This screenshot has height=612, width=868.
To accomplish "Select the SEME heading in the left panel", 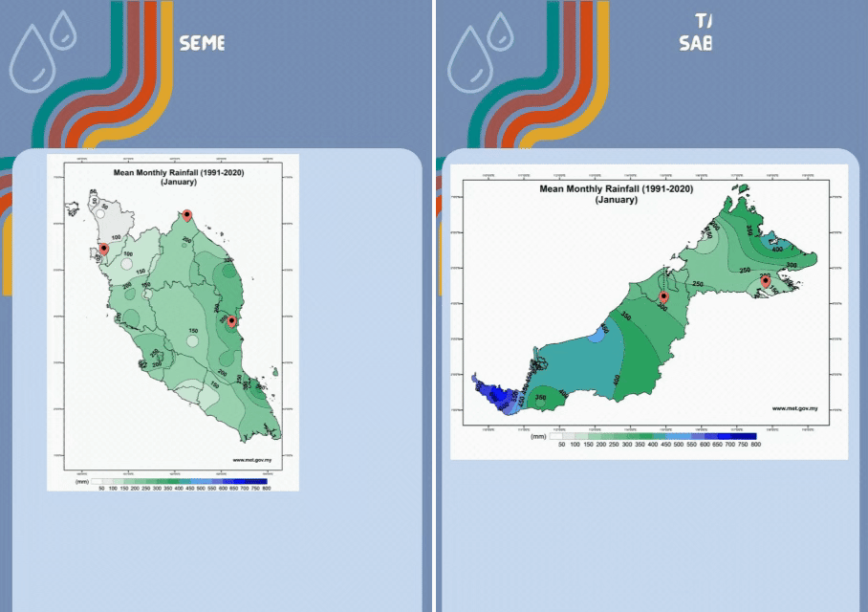I will [x=201, y=43].
